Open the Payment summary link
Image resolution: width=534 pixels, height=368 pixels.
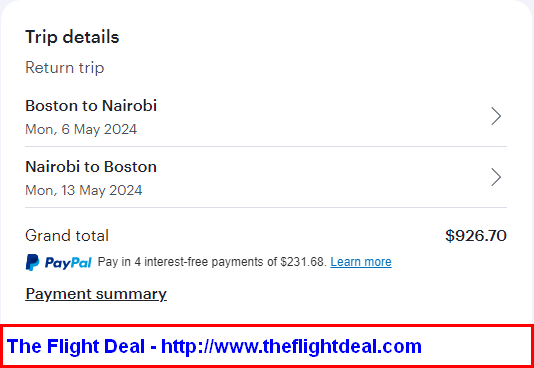(x=96, y=294)
